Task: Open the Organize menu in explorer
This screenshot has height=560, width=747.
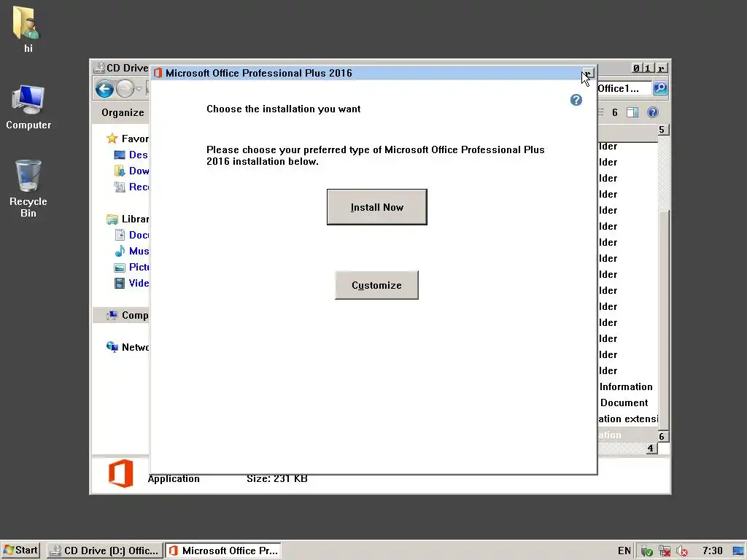Action: click(123, 112)
